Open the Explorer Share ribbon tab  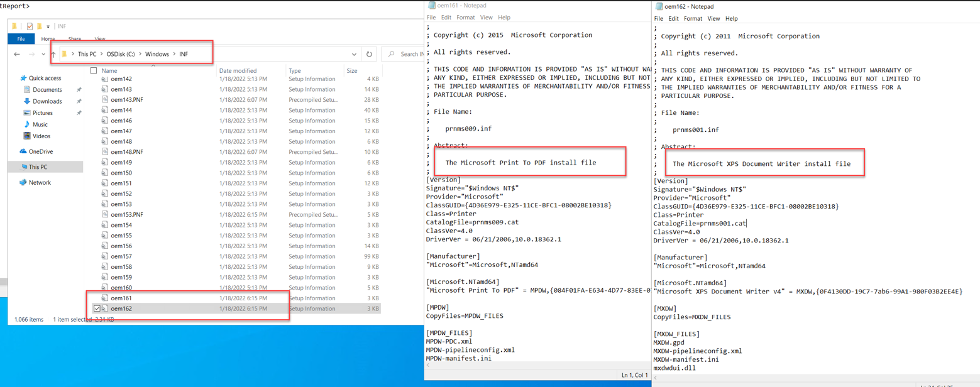(74, 39)
